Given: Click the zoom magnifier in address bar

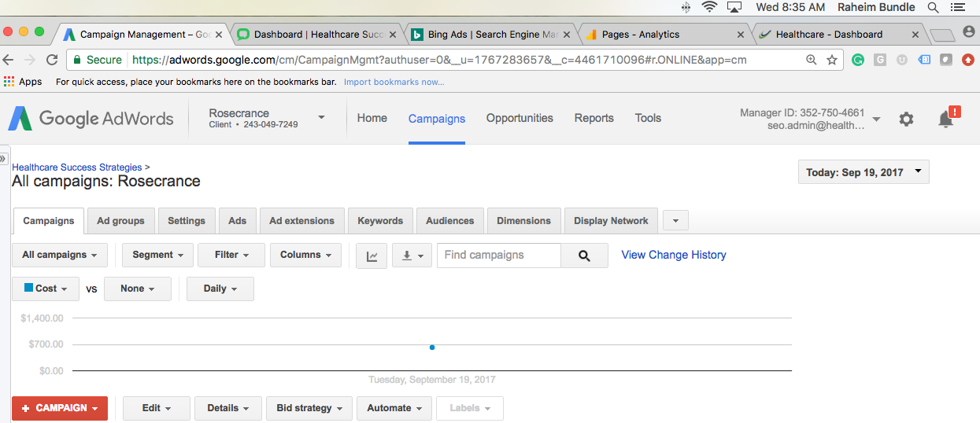Looking at the screenshot, I should click(812, 60).
